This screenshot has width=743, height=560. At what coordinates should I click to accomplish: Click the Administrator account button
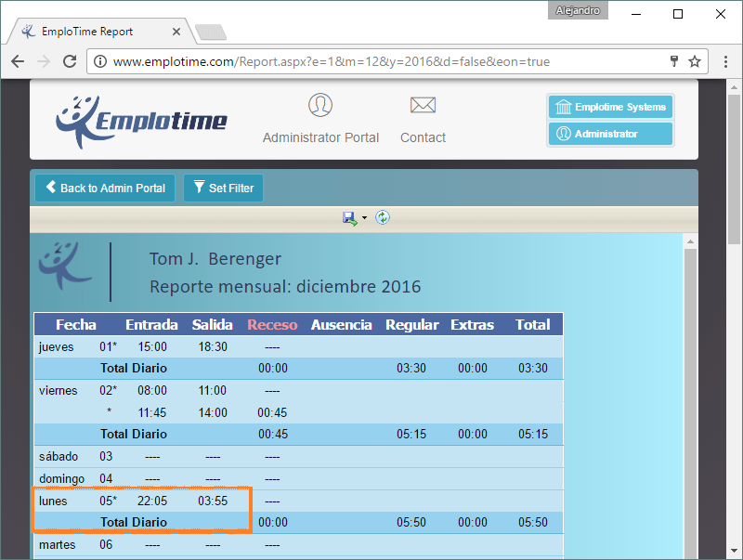pos(610,134)
